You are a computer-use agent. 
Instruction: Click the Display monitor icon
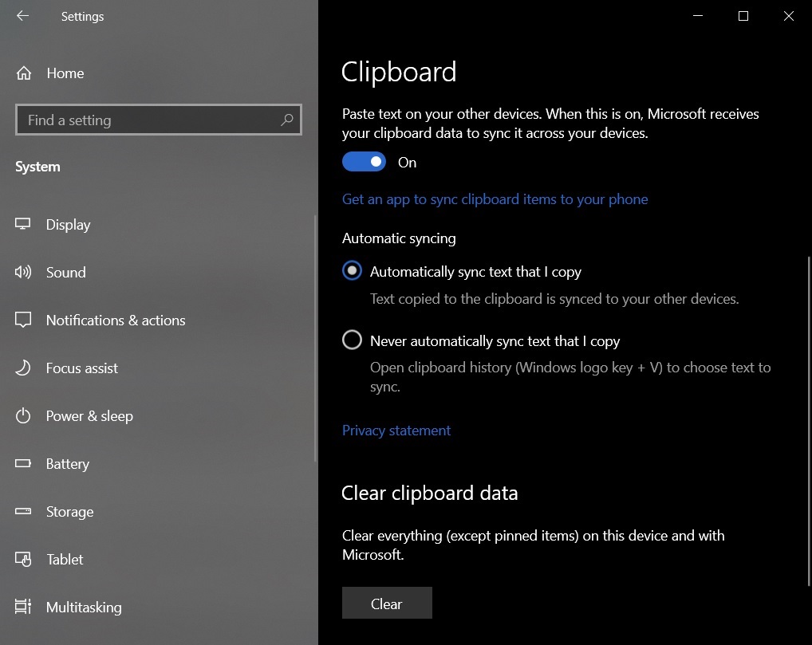(23, 224)
